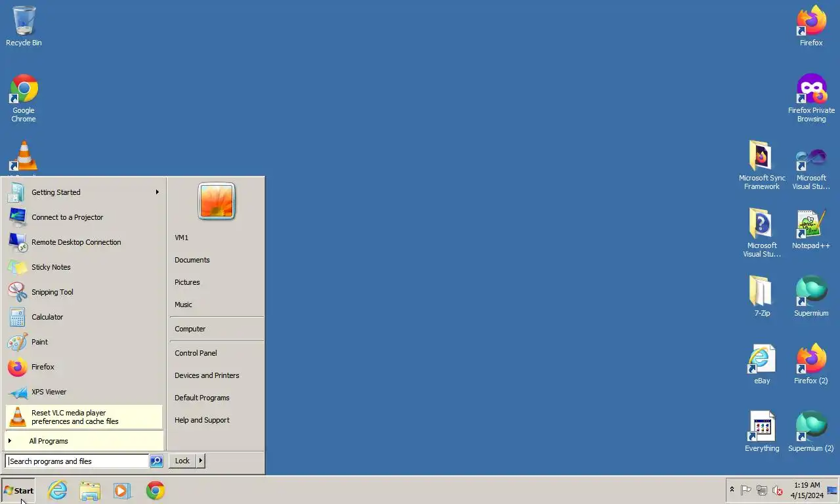Open the Firefox (2) desktop shortcut

tap(811, 364)
